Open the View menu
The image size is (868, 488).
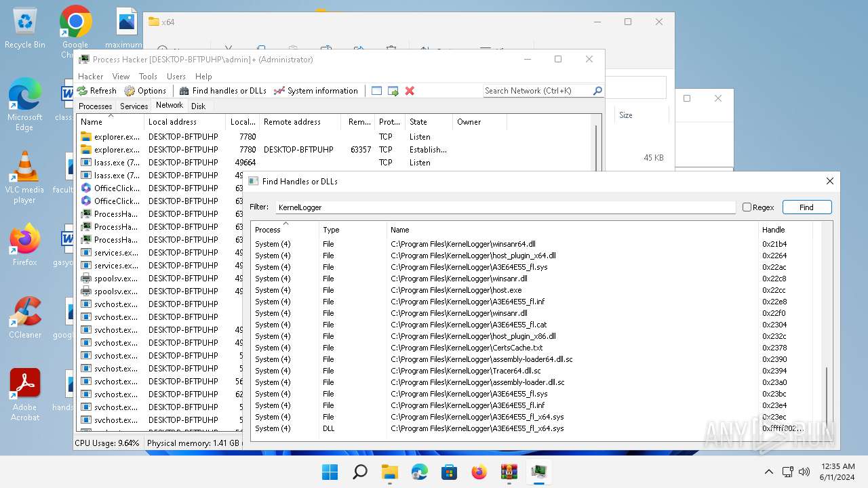pos(121,76)
